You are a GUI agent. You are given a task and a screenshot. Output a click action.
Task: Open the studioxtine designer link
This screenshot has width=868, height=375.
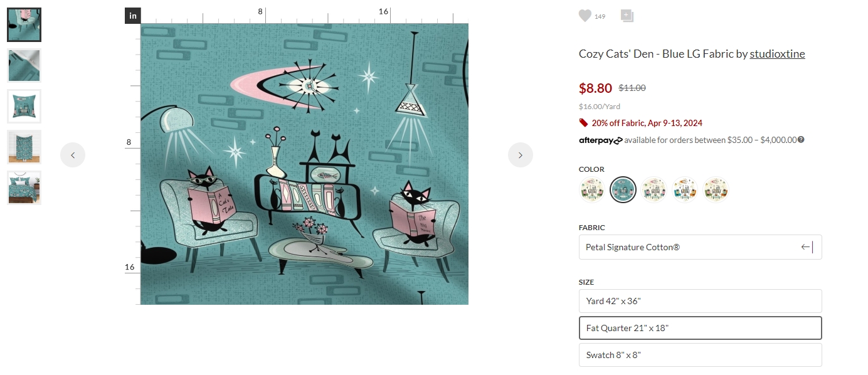click(x=777, y=54)
